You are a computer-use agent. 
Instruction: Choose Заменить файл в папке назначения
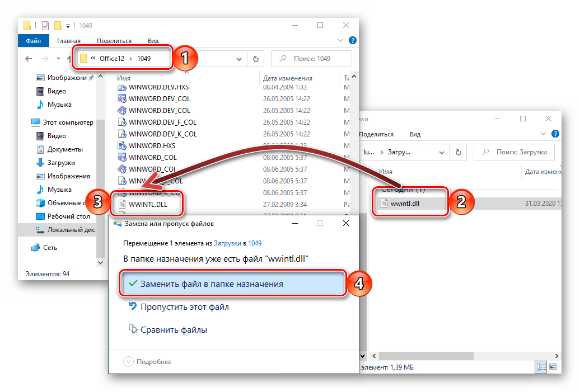[233, 284]
